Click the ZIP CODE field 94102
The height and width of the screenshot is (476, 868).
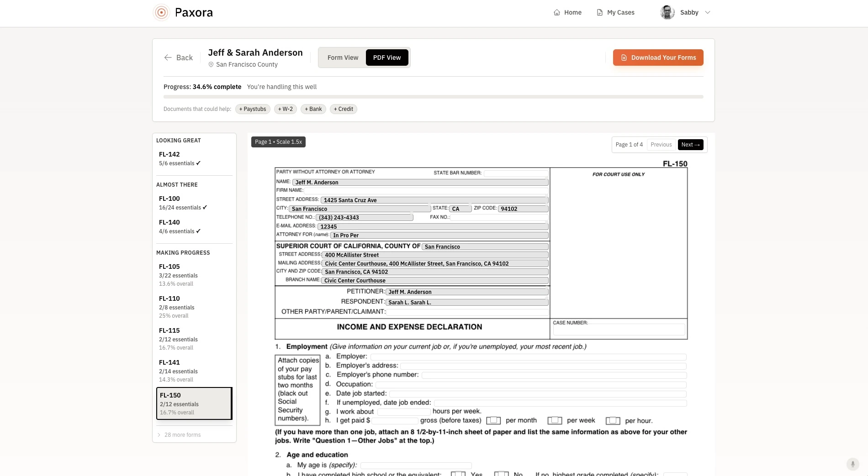click(x=523, y=209)
